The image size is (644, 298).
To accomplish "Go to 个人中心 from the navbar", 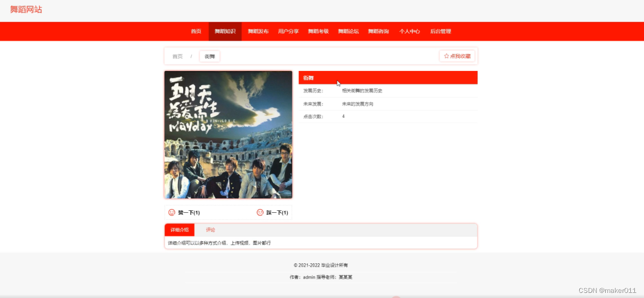I will tap(409, 31).
